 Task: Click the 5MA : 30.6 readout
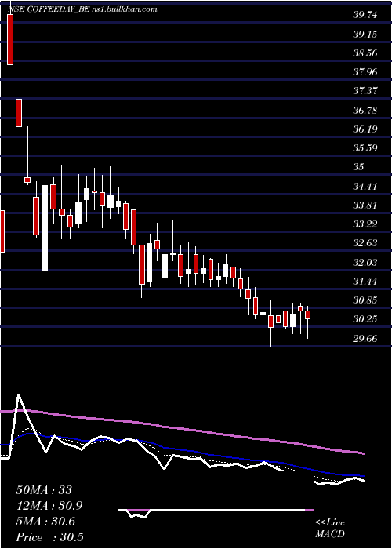[x=45, y=522]
